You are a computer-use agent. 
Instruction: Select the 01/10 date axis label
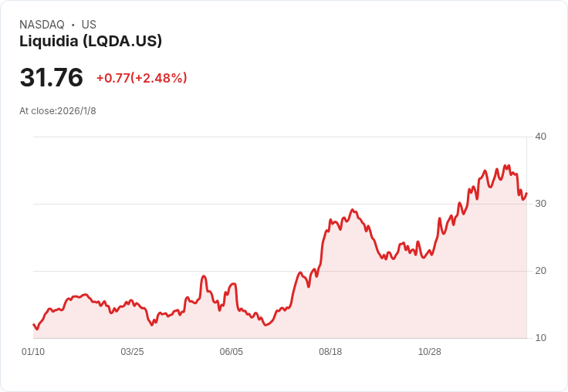click(x=33, y=352)
